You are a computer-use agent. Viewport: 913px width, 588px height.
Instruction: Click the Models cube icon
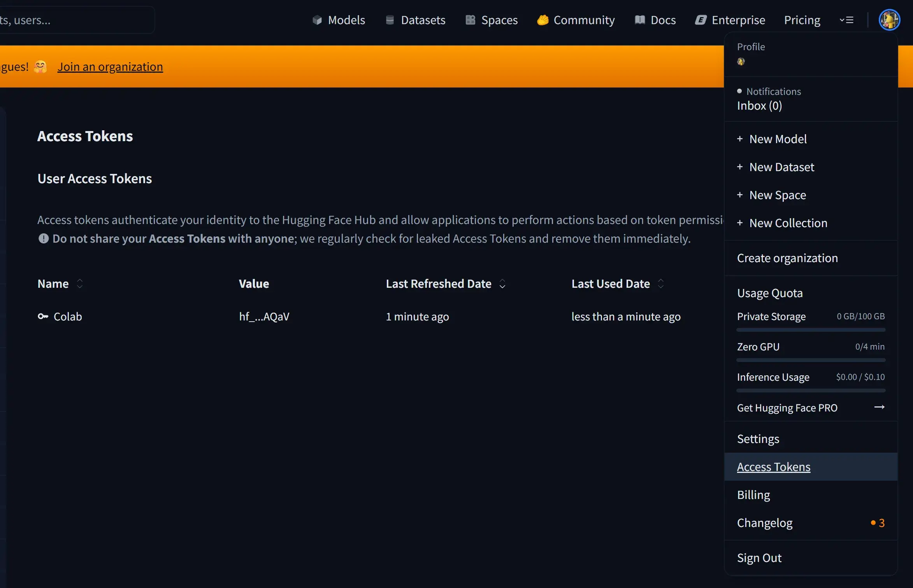pos(317,20)
